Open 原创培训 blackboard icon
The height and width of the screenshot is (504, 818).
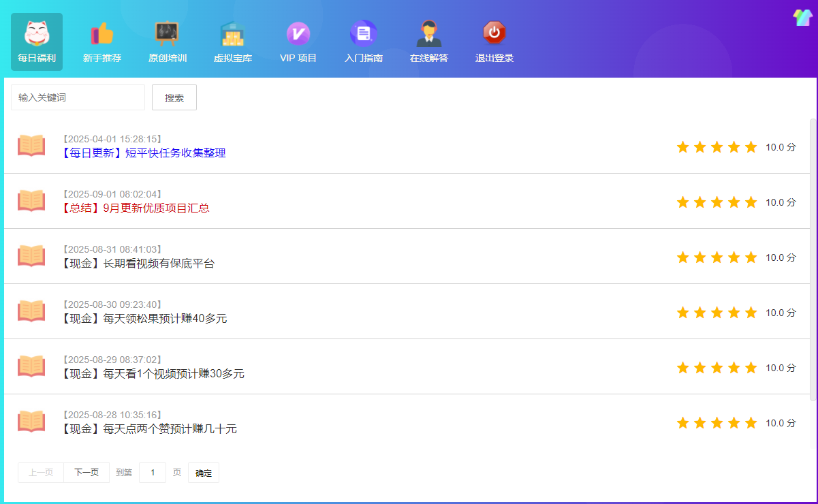[167, 34]
